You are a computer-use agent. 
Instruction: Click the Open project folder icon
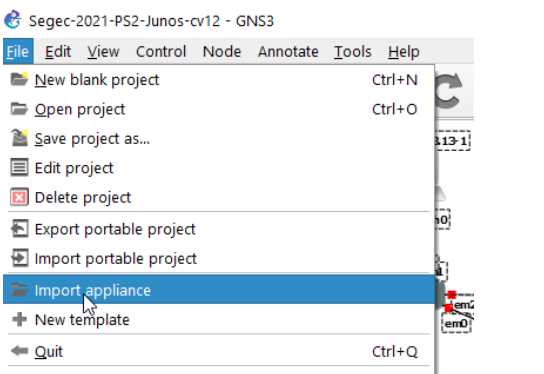coord(19,109)
